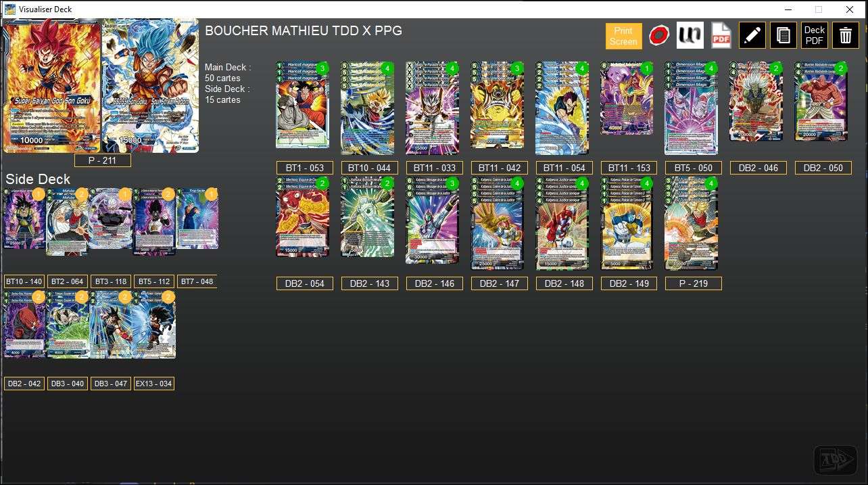Click the Visualiser Deck title bar icon
The height and width of the screenshot is (485, 868).
(x=8, y=9)
